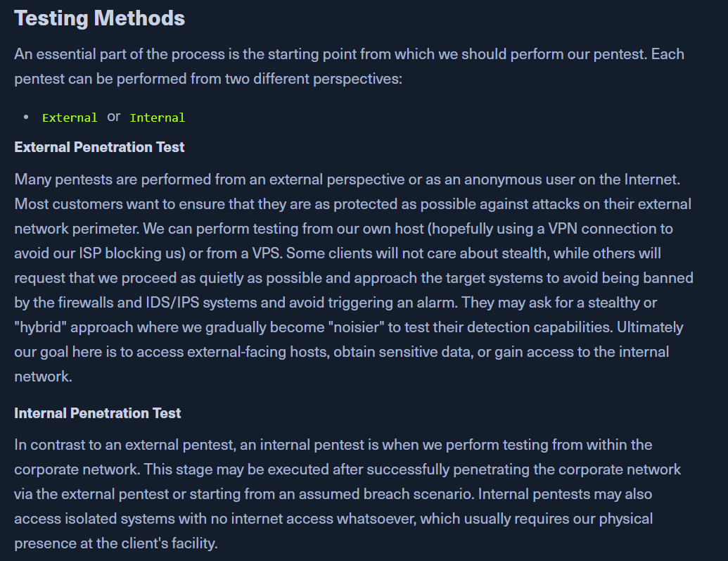The width and height of the screenshot is (728, 561).
Task: Click the word "or" between External and Internal
Action: click(114, 117)
